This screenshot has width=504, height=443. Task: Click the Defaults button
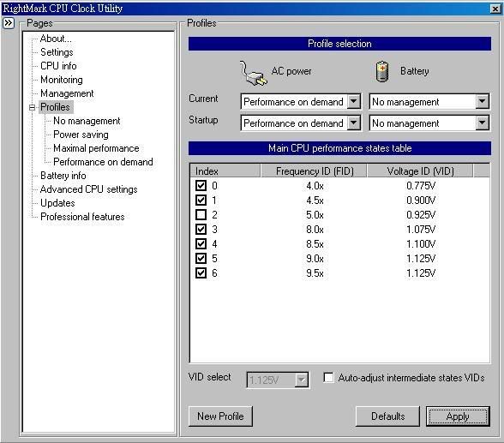tap(387, 416)
